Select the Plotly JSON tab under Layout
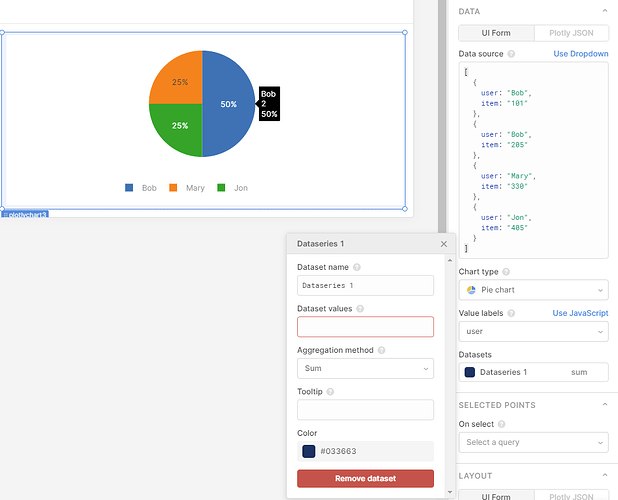 pyautogui.click(x=571, y=496)
